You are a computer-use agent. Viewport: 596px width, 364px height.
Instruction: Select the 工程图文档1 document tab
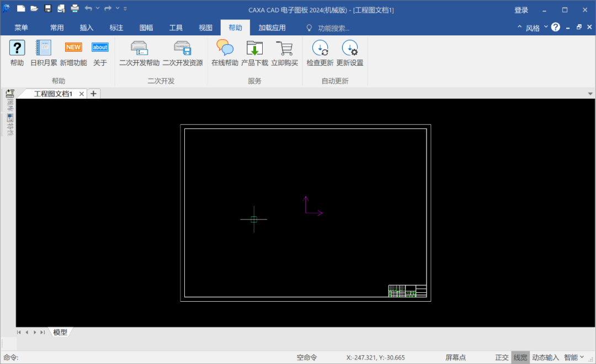pos(53,94)
